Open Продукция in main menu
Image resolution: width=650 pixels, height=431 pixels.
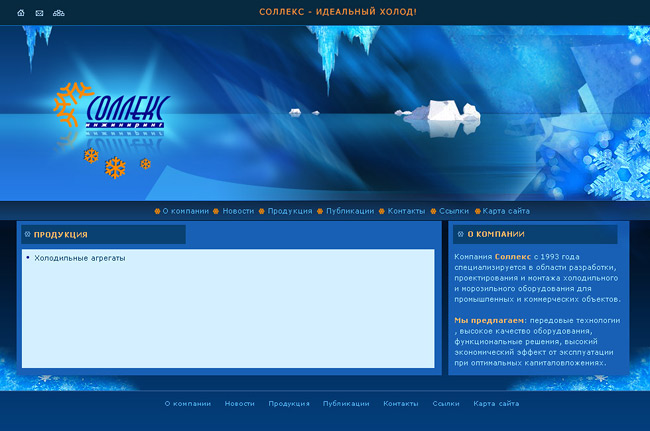[x=290, y=211]
